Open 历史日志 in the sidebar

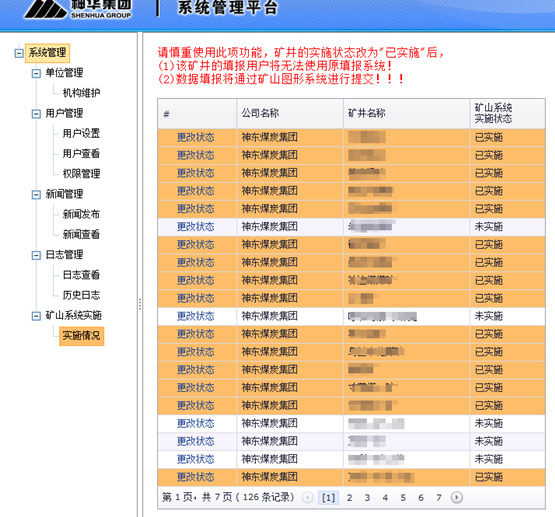[x=81, y=295]
